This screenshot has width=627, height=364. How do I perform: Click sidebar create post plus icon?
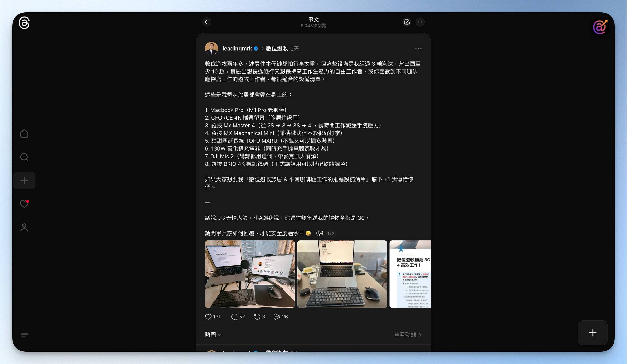[x=24, y=181]
